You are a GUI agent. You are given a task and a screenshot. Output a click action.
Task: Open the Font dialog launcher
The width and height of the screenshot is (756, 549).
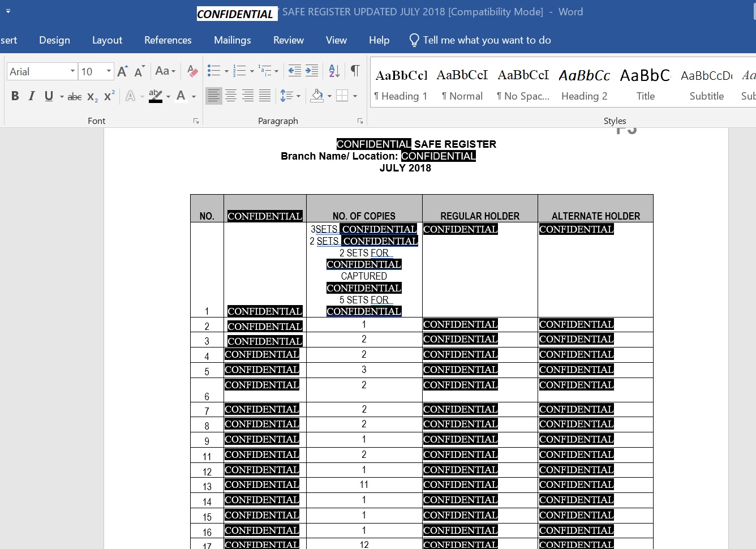click(x=196, y=121)
